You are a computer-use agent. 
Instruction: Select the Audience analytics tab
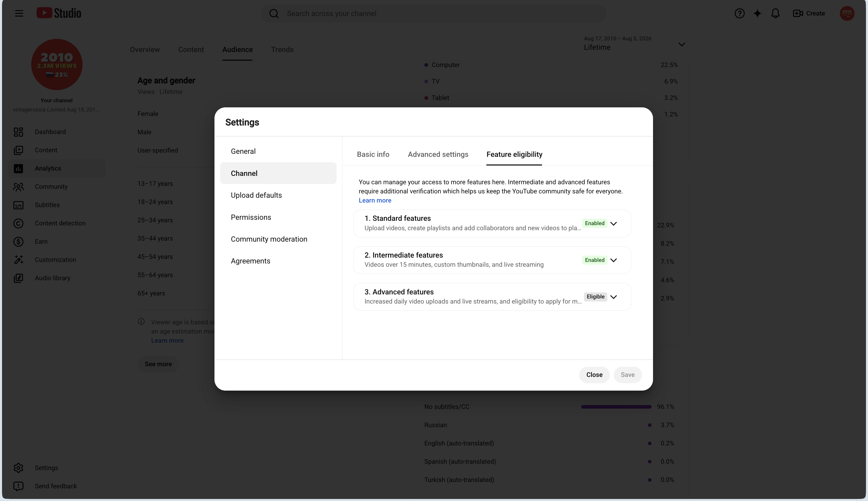237,49
